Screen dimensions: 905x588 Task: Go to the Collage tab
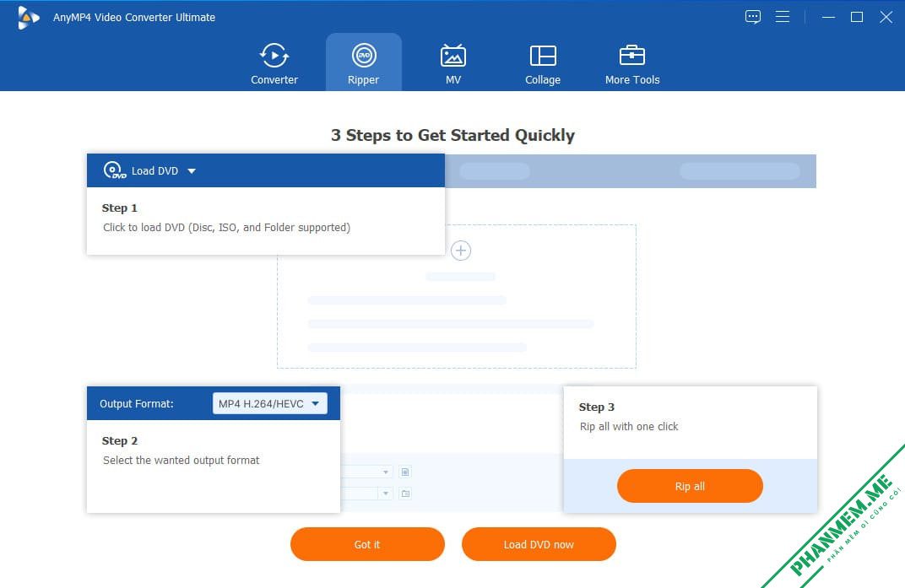coord(543,64)
